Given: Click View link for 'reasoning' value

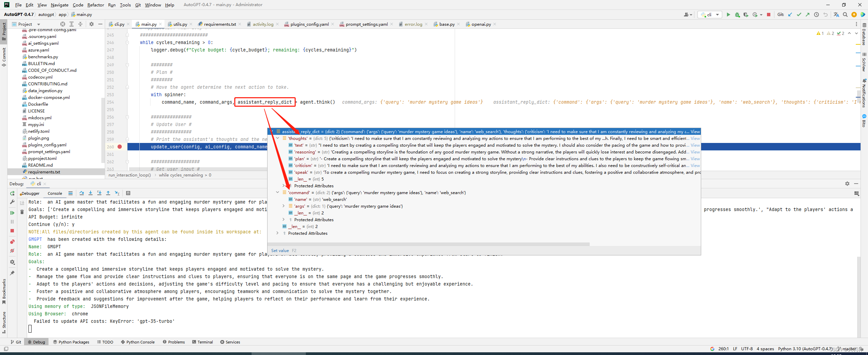Looking at the screenshot, I should point(695,152).
